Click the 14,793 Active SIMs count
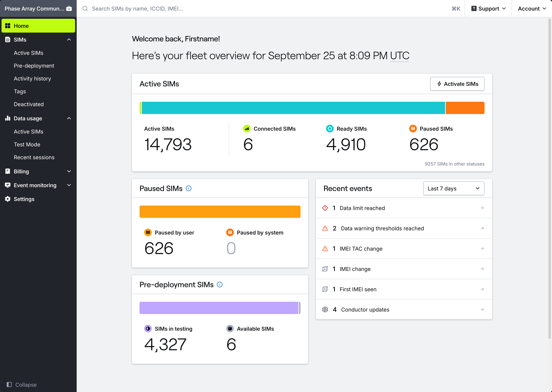 (168, 144)
